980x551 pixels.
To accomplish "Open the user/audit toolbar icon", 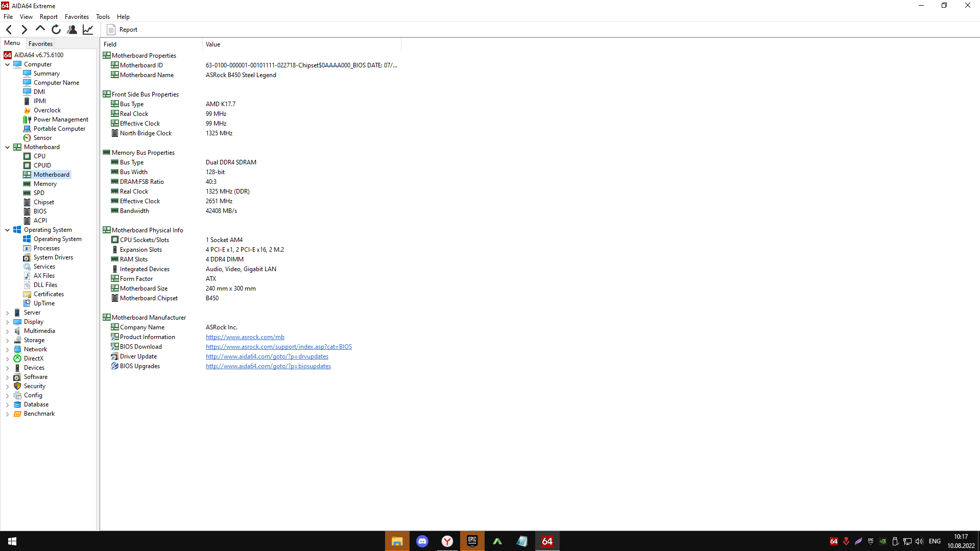I will pyautogui.click(x=72, y=30).
